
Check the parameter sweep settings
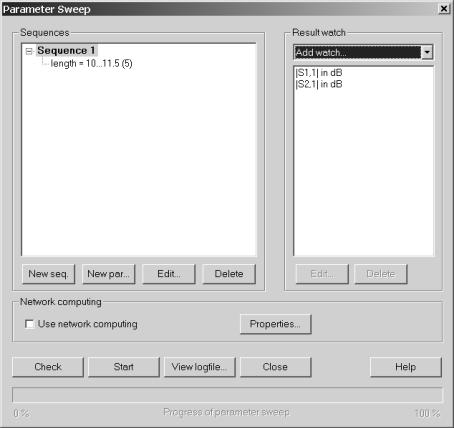(x=48, y=367)
